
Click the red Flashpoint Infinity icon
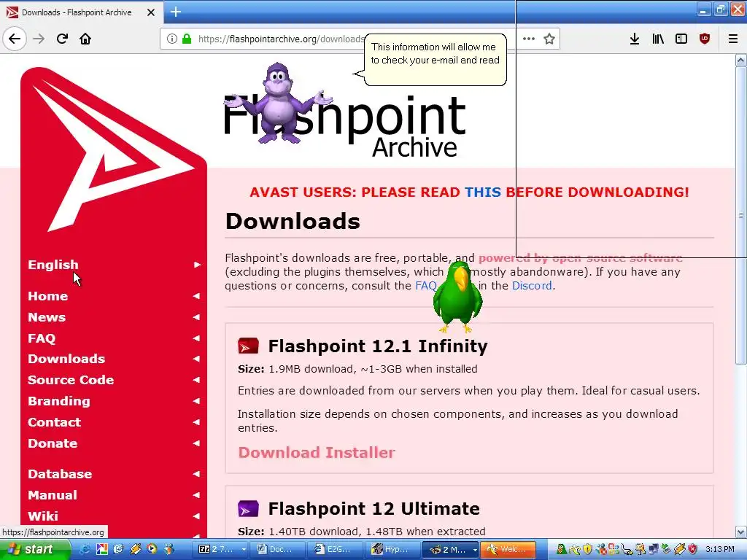(248, 346)
